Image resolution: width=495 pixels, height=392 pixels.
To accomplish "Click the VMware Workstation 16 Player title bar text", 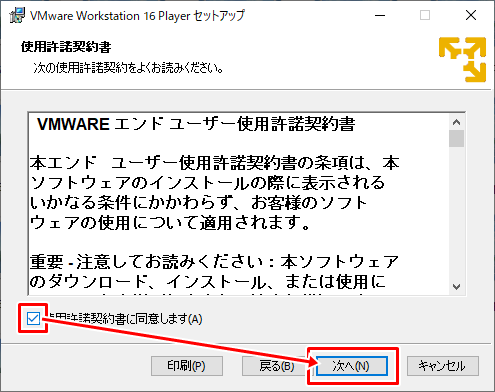I will 137,15.
